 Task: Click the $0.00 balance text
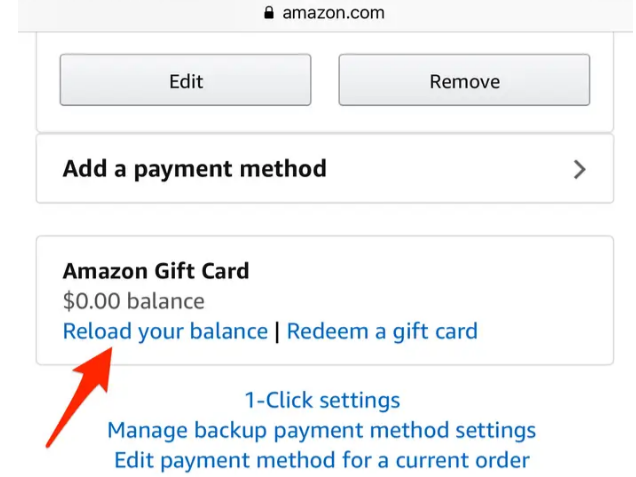[x=133, y=301]
